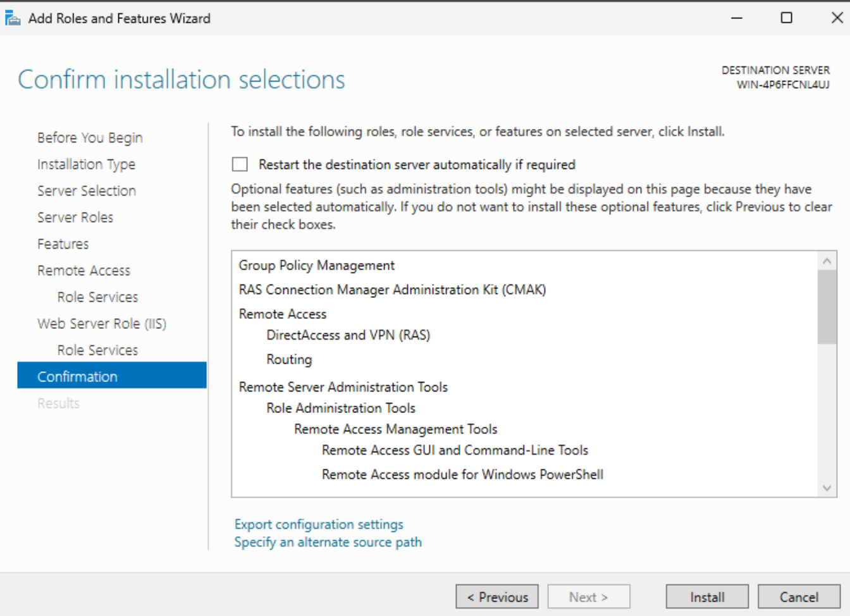Go to Web Server Role (IIS) page
The image size is (850, 616).
tap(102, 324)
